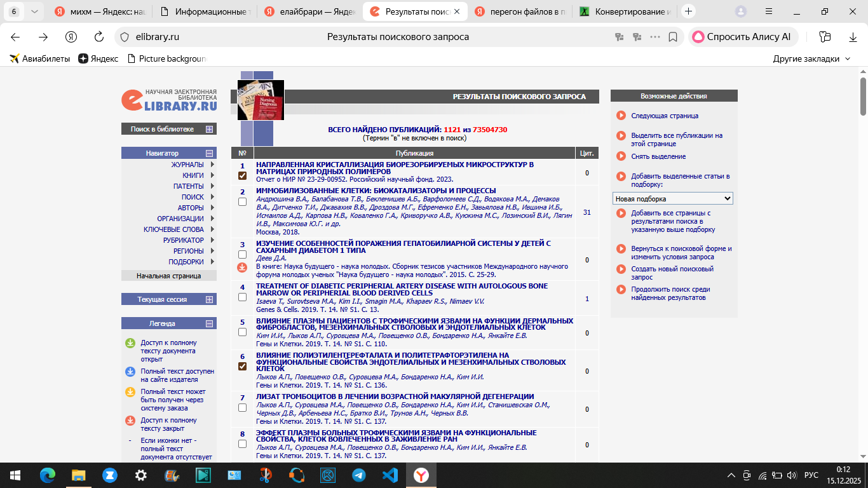Screen dimensions: 868x488
Task: Click the page vertical scrollbar
Action: pos(863,254)
